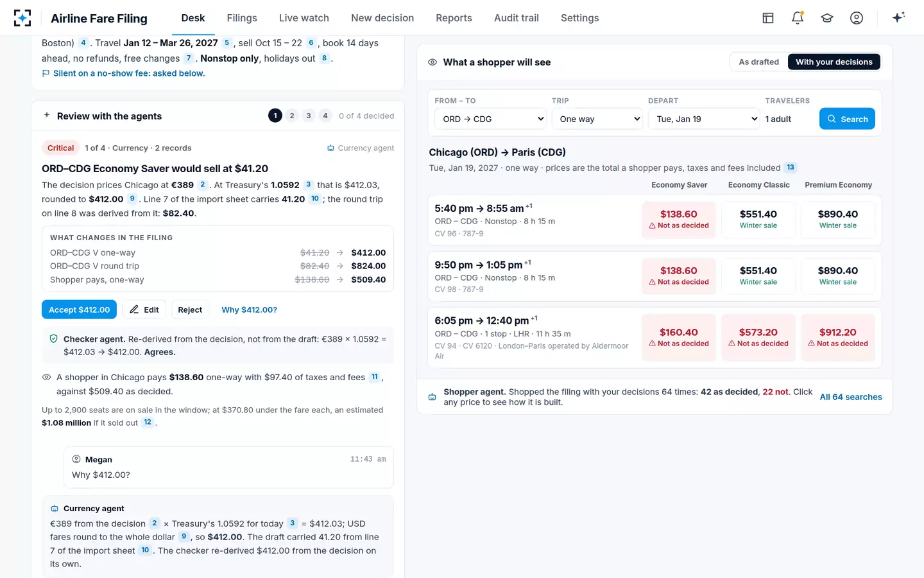
Task: Click the Airline Fare Filing logo icon
Action: (x=22, y=18)
